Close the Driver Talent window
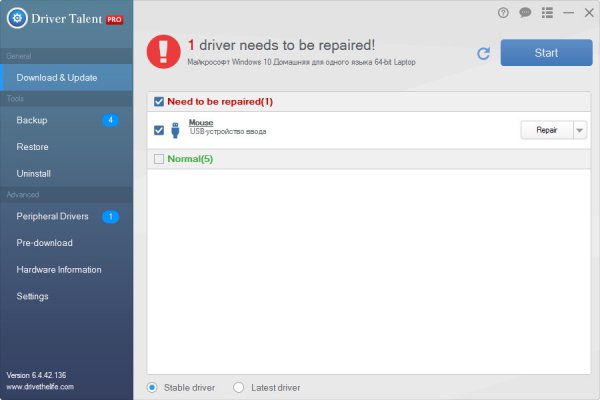 pos(589,13)
